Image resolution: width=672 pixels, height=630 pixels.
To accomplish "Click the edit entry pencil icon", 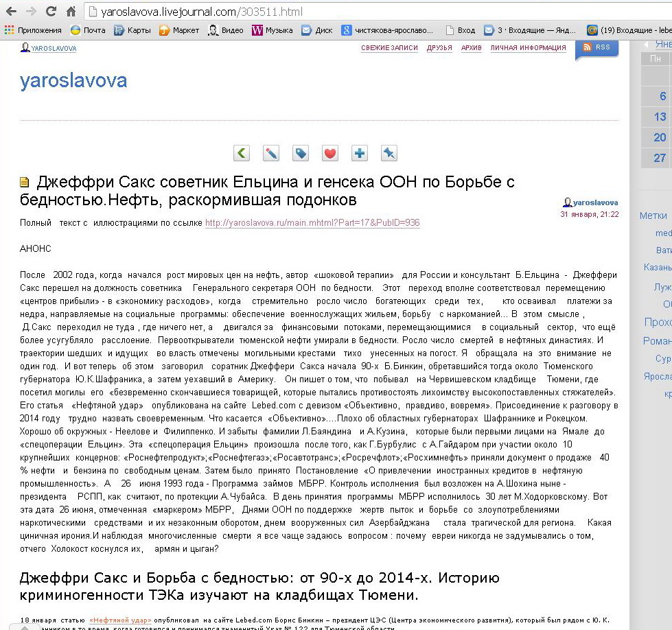I will tap(271, 153).
